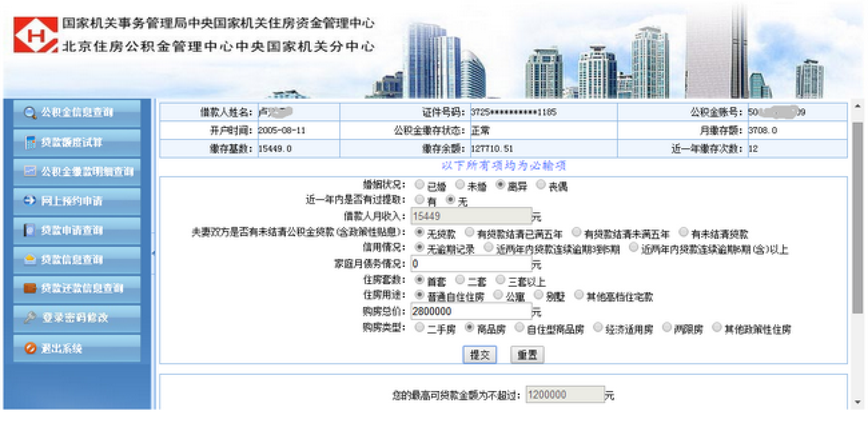868x427 pixels.
Task: Select 丧偶 for marital status
Action: [540, 185]
